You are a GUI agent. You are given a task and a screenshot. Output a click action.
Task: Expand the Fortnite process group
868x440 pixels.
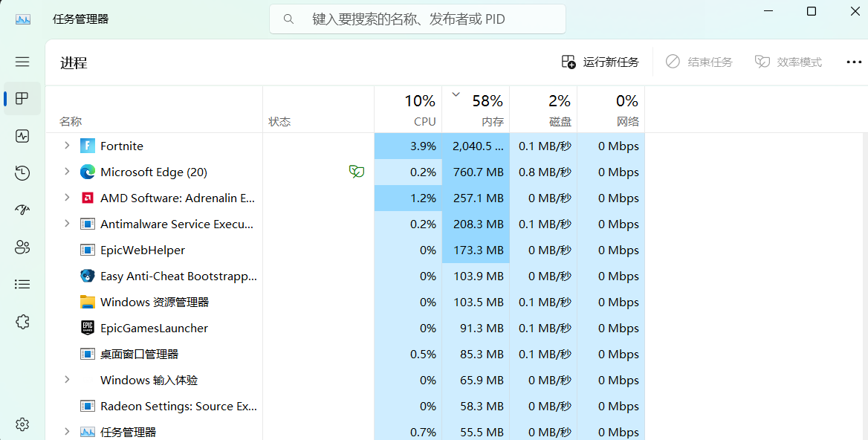tap(67, 146)
